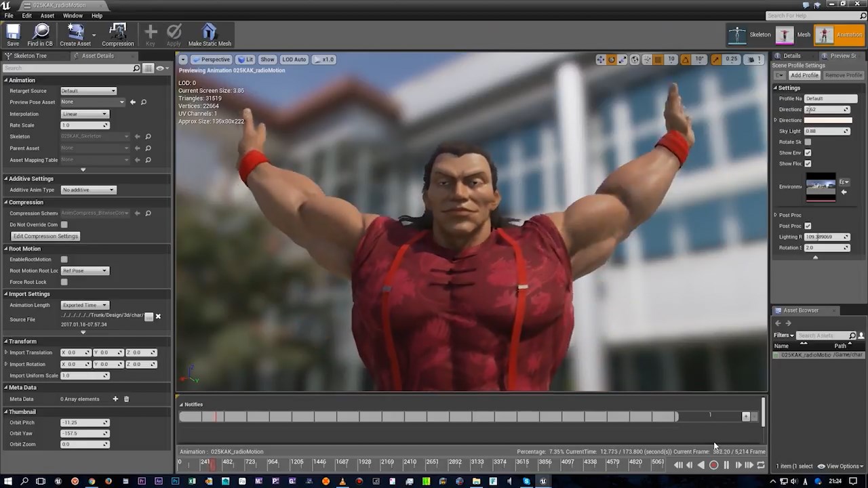Click the camera speed icon
Screen dimensions: 868x488
[x=752, y=60]
